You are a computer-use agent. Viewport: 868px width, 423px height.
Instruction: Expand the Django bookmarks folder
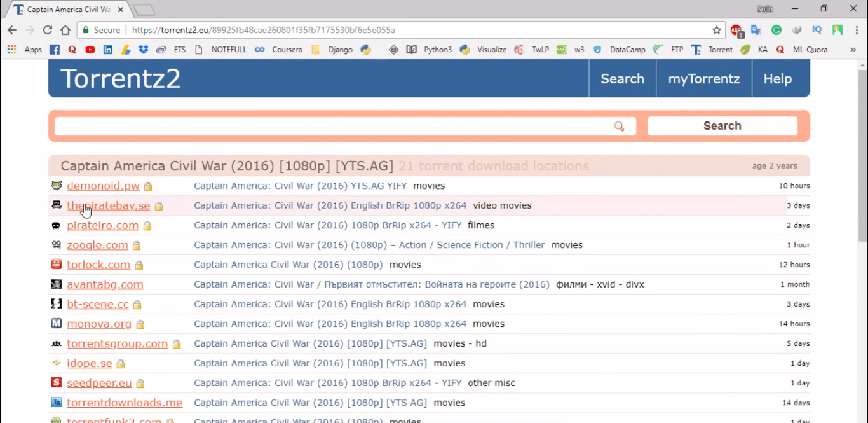click(x=331, y=49)
